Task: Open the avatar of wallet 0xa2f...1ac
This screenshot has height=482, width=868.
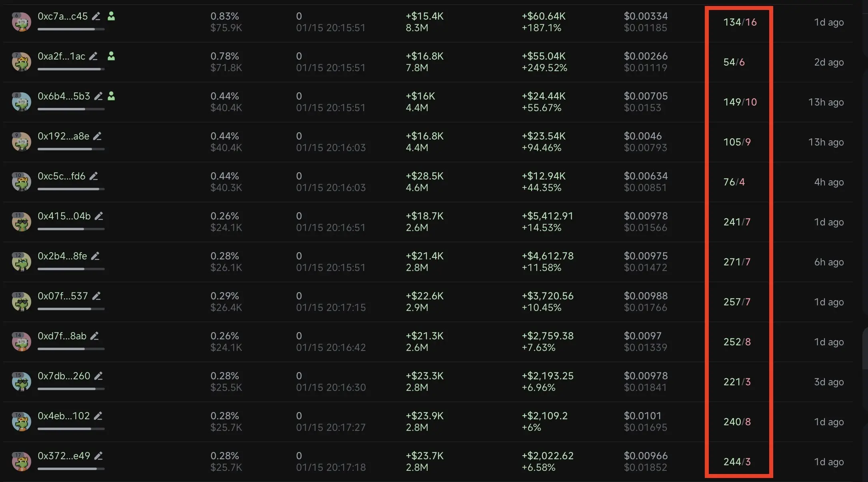Action: point(22,62)
